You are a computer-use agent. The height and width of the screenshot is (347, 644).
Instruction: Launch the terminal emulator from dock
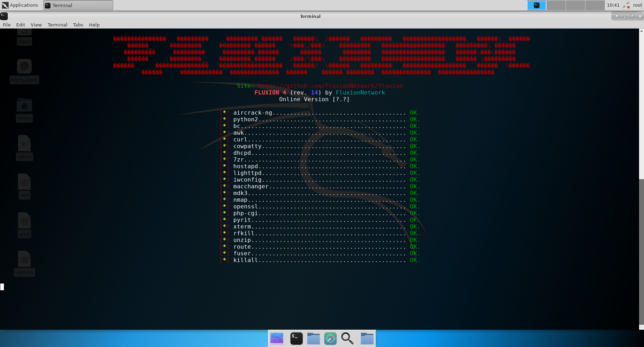coord(296,339)
